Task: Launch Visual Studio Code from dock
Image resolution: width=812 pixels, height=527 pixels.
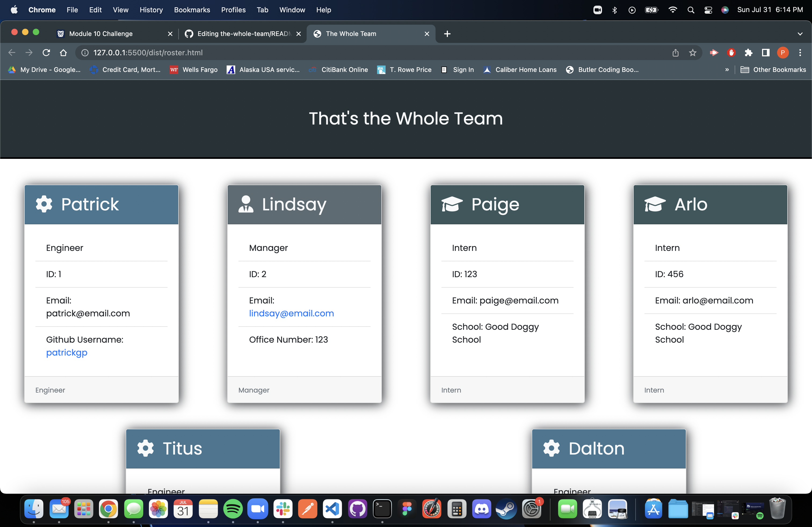Action: 332,509
